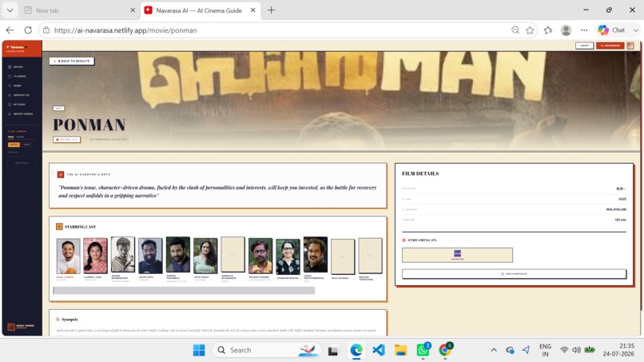This screenshot has height=362, width=644.
Task: Refresh the page
Action: click(28, 30)
